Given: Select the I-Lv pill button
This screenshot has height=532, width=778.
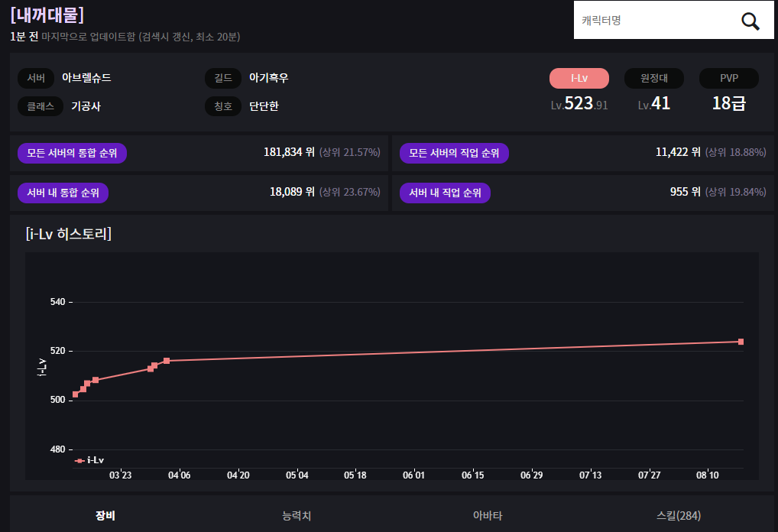Looking at the screenshot, I should 579,79.
